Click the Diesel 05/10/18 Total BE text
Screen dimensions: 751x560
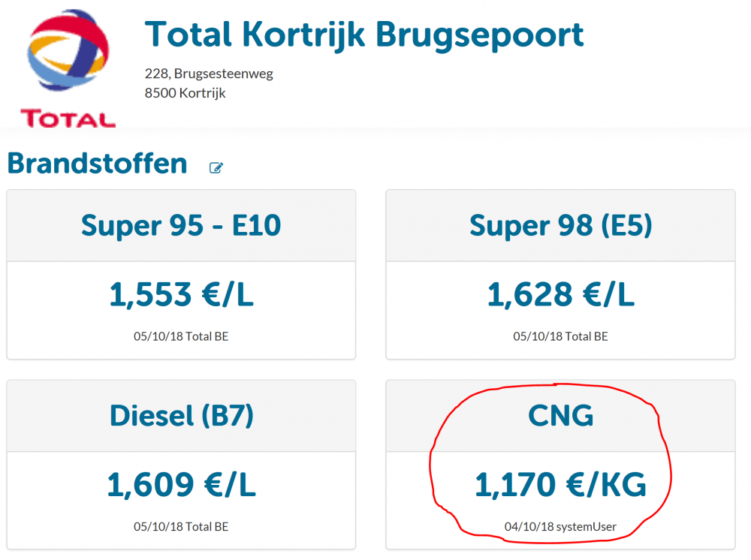click(181, 526)
